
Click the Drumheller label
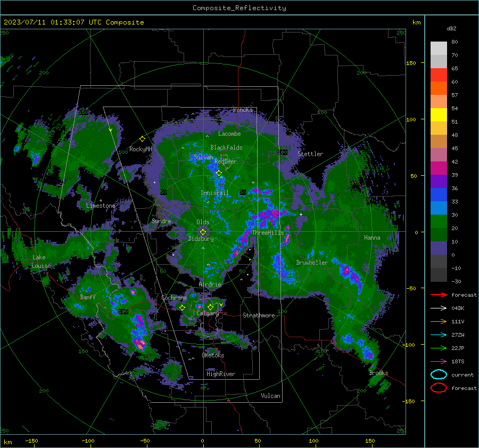click(312, 263)
